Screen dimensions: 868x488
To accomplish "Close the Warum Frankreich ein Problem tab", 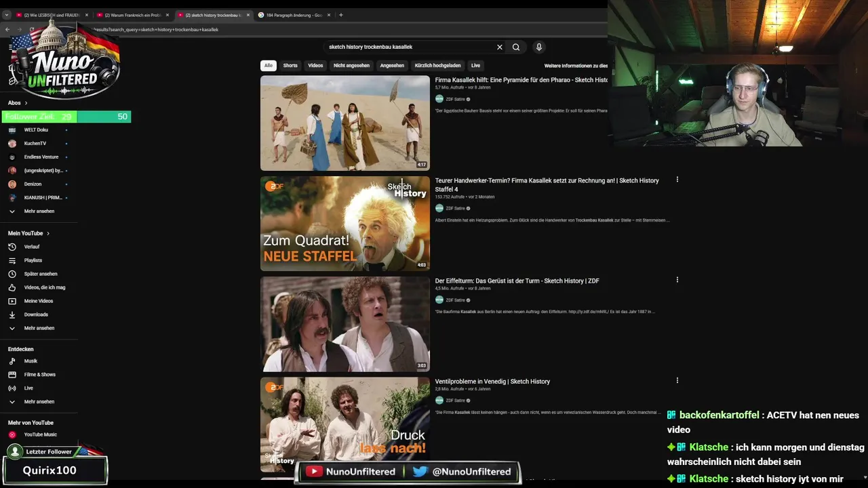I will pos(167,15).
